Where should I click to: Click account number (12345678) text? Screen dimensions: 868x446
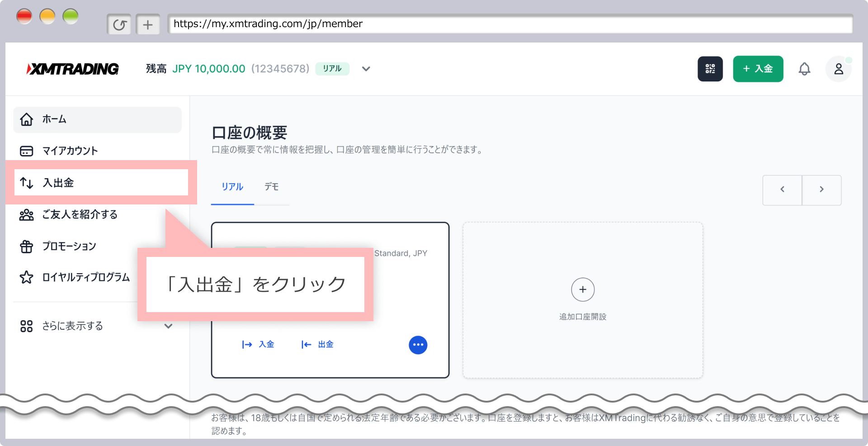coord(280,69)
